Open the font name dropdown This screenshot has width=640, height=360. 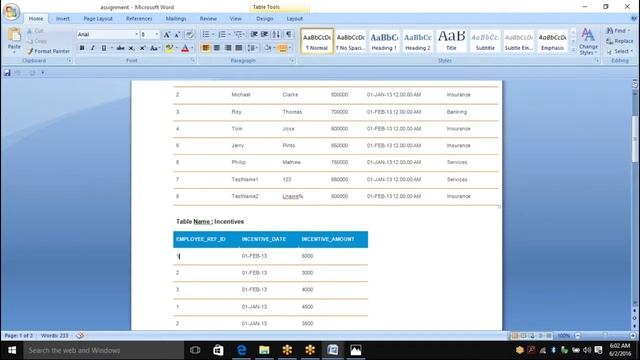coord(136,35)
